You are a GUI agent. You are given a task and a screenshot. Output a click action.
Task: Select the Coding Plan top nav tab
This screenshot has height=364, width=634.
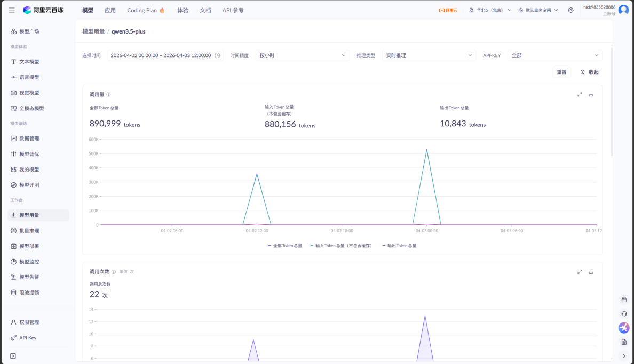[x=146, y=10]
